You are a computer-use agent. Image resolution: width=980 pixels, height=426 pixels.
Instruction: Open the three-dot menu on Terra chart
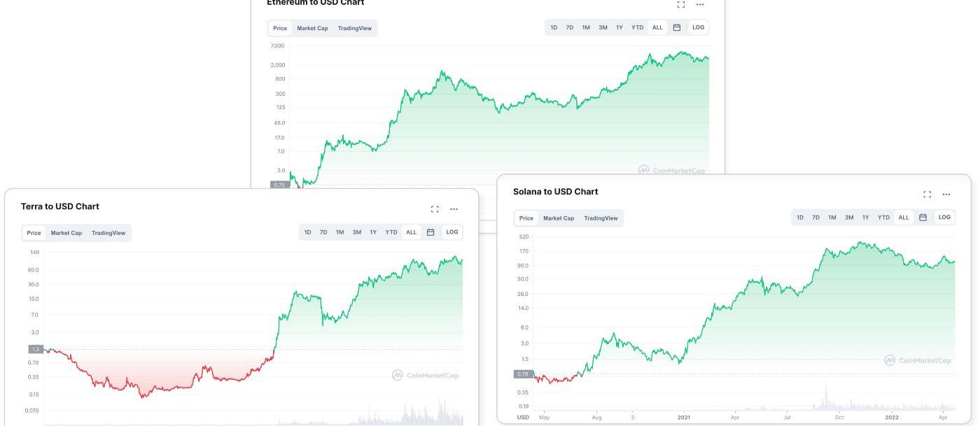454,209
